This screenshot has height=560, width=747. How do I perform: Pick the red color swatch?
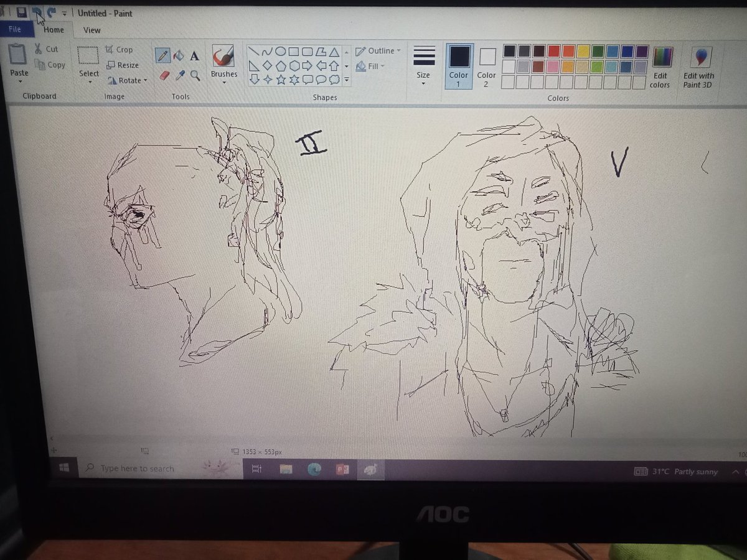point(553,52)
